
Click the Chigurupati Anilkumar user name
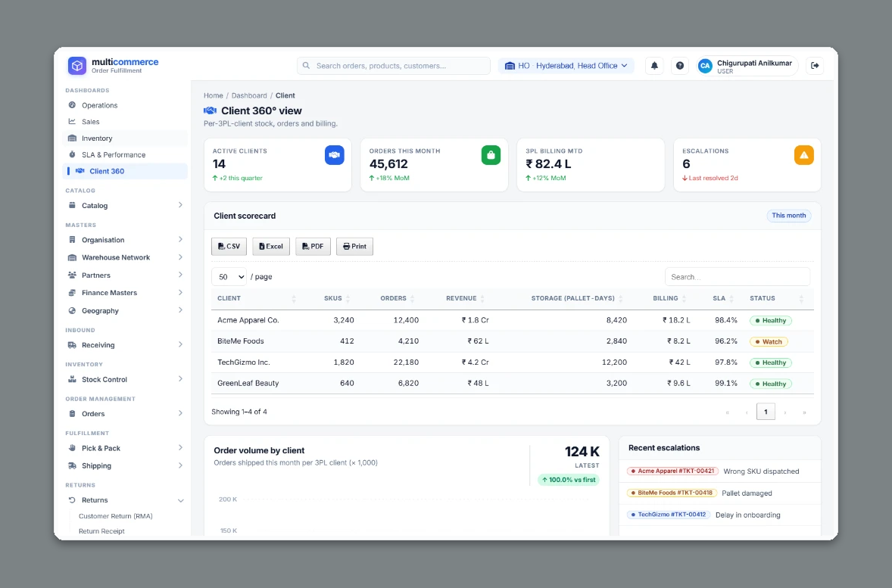coord(754,63)
